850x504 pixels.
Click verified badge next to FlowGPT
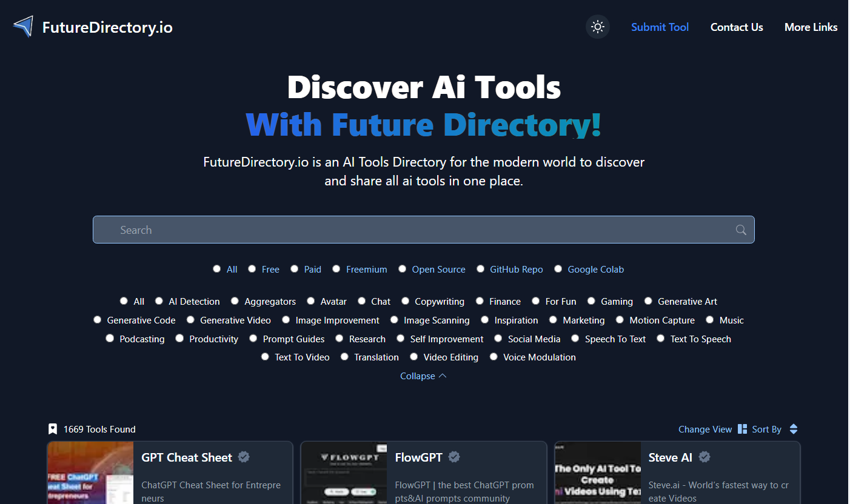pos(453,457)
